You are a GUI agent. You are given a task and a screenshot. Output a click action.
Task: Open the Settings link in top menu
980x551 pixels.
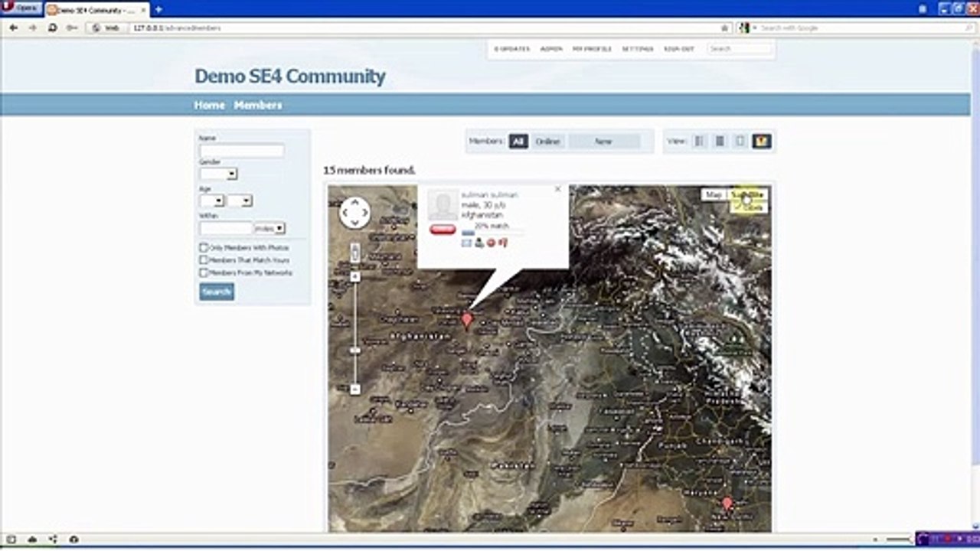[x=637, y=49]
